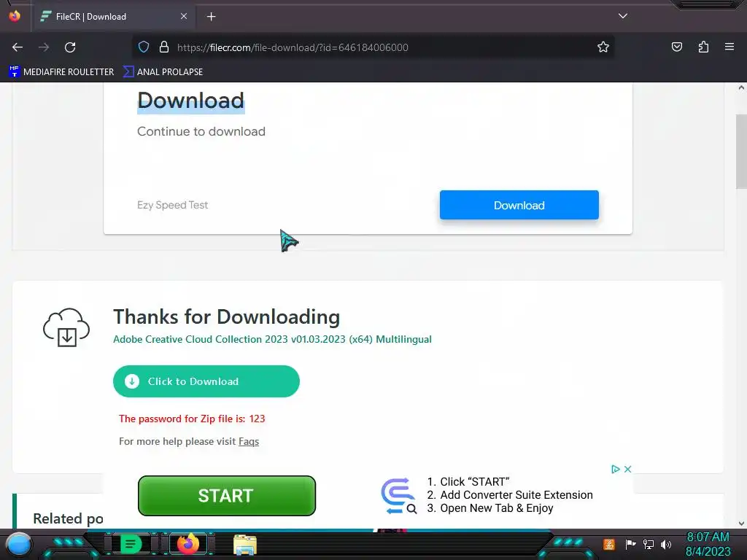Click the blue Download button
This screenshot has width=747, height=560.
click(x=519, y=205)
